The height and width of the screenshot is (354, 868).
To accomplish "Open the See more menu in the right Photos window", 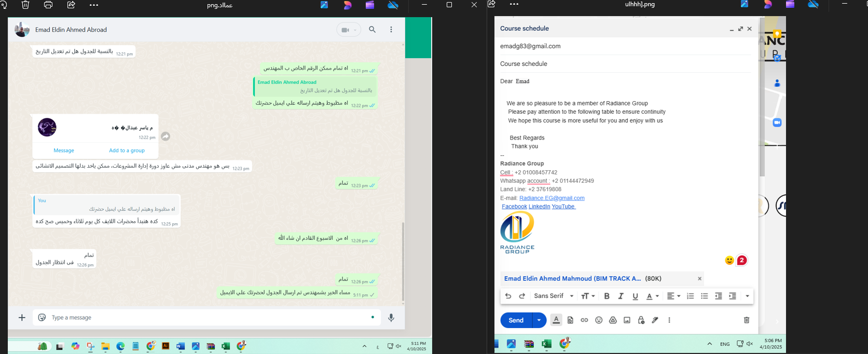I will pos(514,4).
